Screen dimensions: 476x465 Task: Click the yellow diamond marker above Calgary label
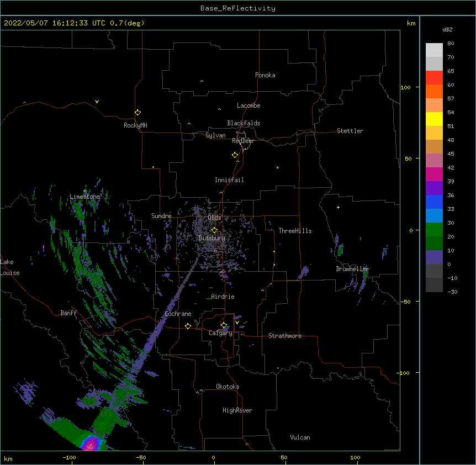coord(224,325)
